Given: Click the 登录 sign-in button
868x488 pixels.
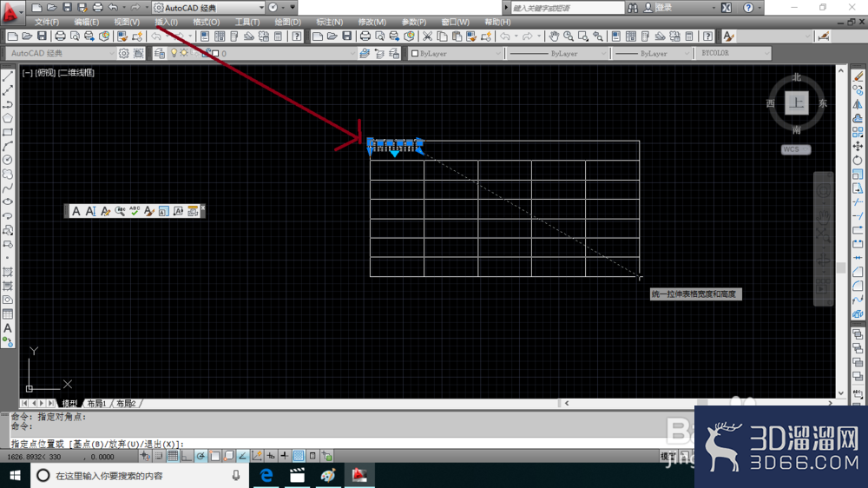Looking at the screenshot, I should click(x=663, y=8).
